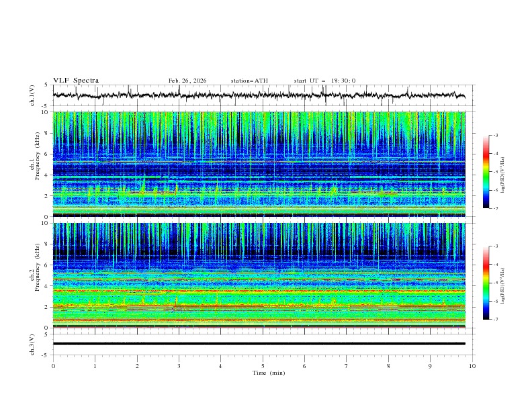Click time axis tick label "0"

[x=53, y=366]
